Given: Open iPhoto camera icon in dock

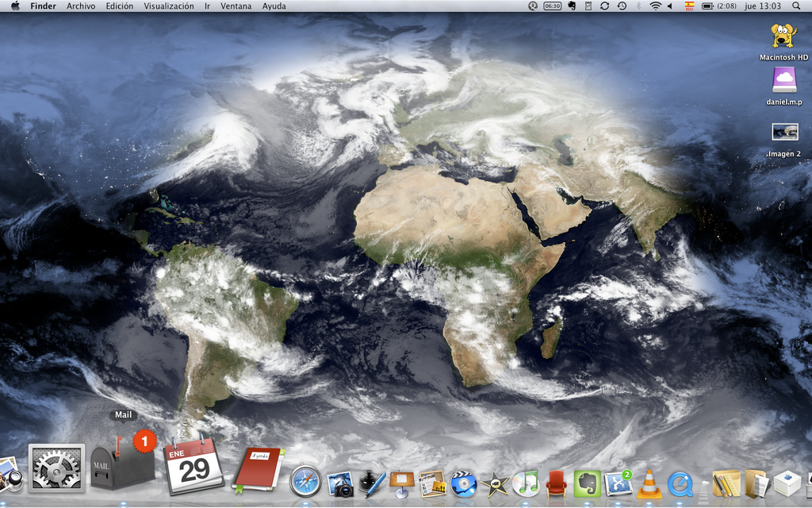Looking at the screenshot, I should 341,483.
